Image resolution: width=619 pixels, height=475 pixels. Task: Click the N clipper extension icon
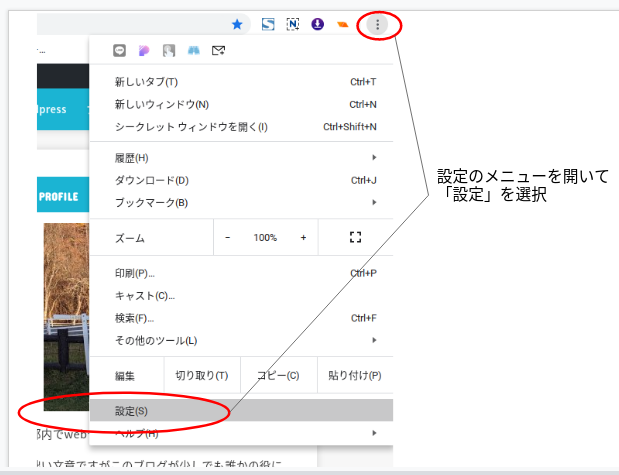pos(293,24)
